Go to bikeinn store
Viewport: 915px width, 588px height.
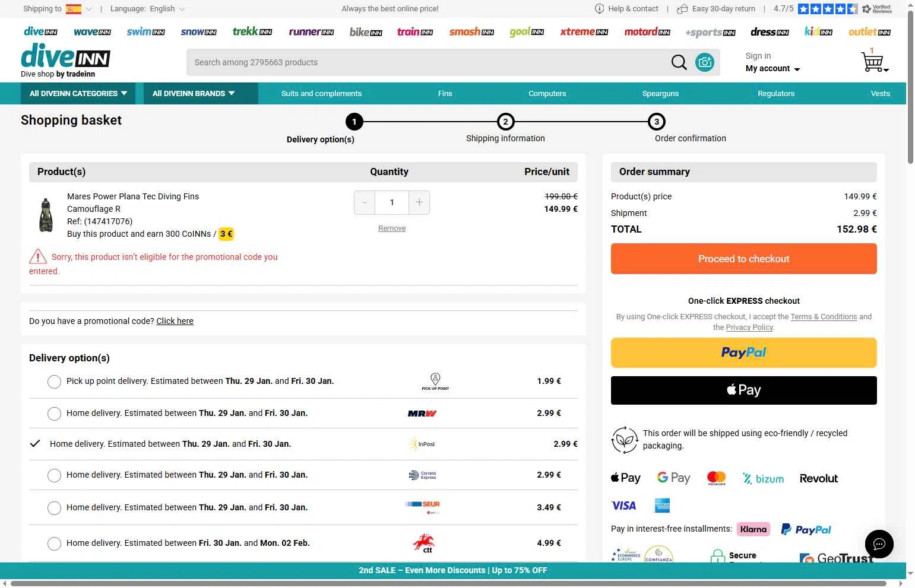[366, 31]
